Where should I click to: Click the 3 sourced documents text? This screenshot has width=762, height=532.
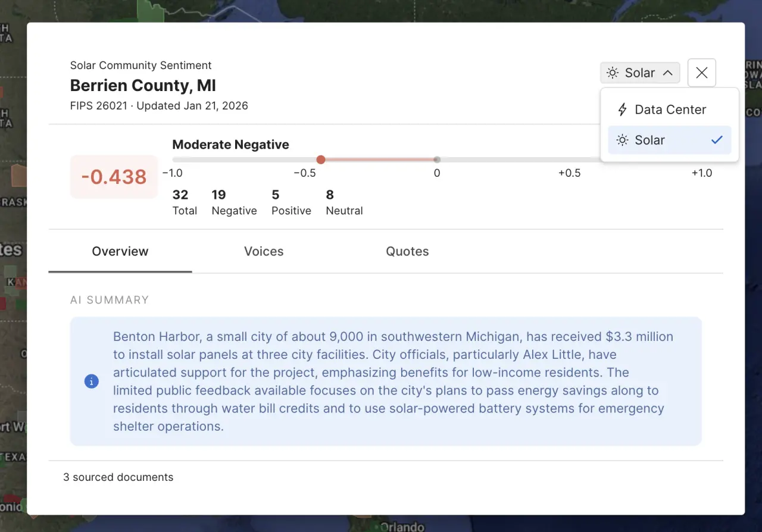click(x=118, y=477)
